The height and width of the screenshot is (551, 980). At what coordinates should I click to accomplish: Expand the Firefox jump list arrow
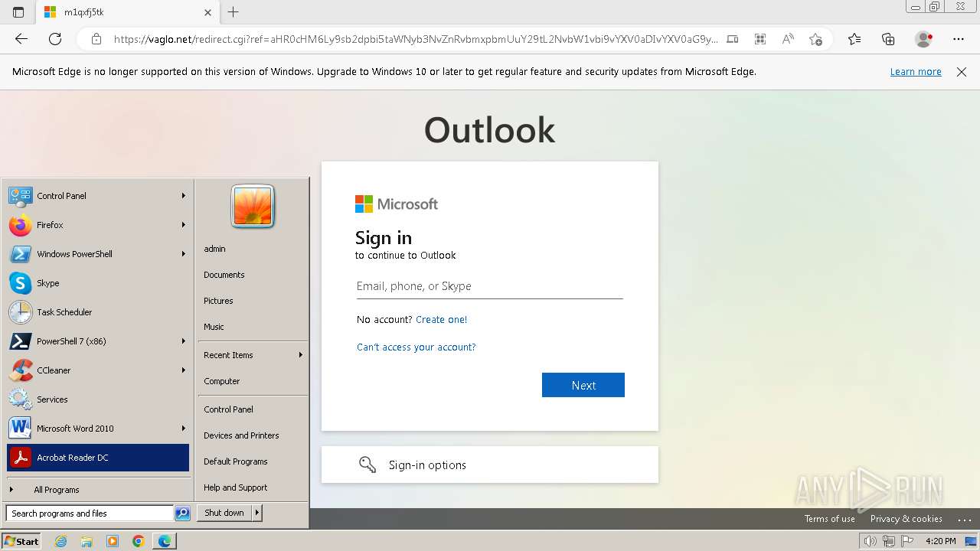pyautogui.click(x=184, y=225)
